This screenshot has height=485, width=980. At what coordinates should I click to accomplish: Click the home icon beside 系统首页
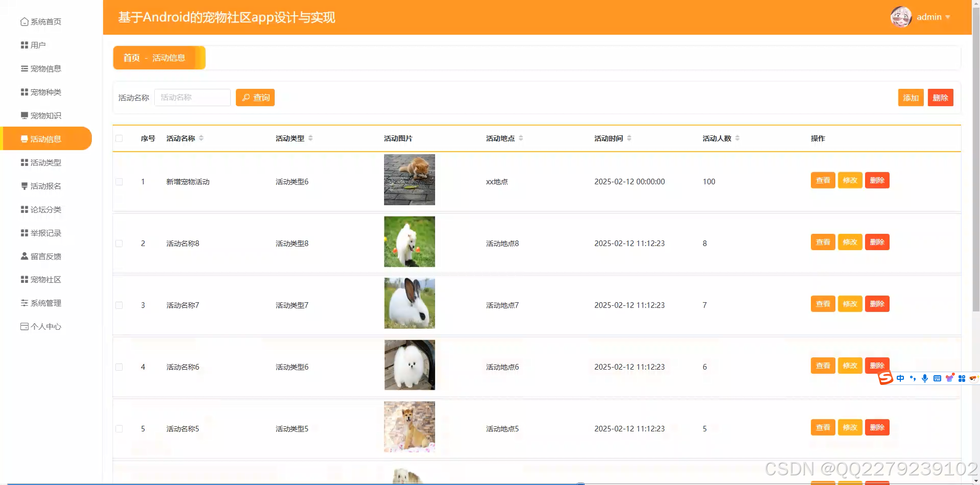[24, 21]
